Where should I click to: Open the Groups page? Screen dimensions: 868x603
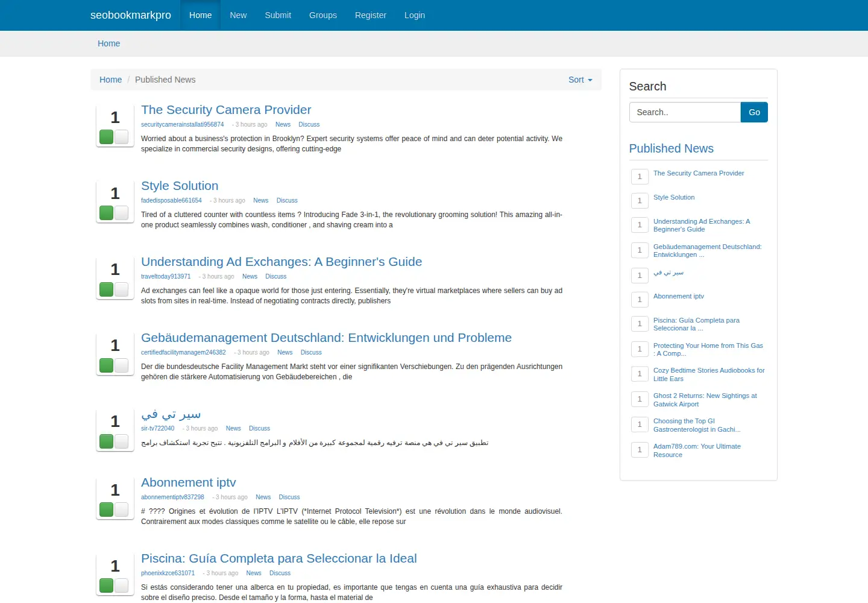coord(323,15)
